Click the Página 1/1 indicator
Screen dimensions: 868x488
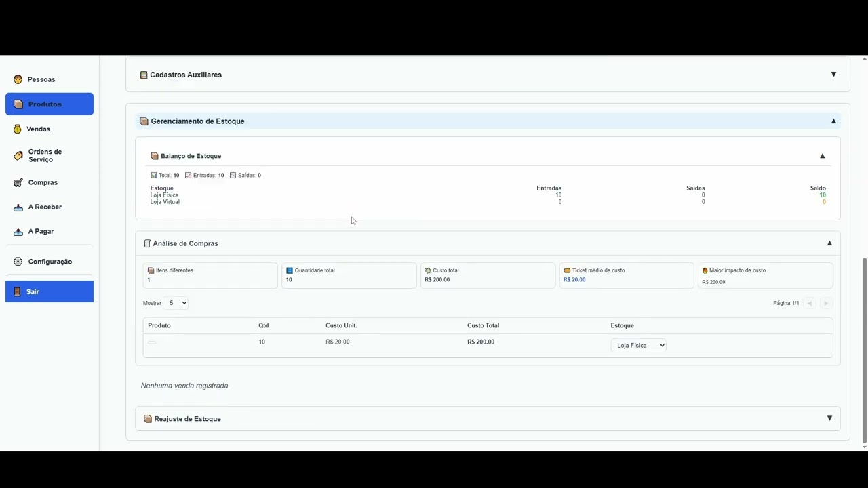[786, 303]
